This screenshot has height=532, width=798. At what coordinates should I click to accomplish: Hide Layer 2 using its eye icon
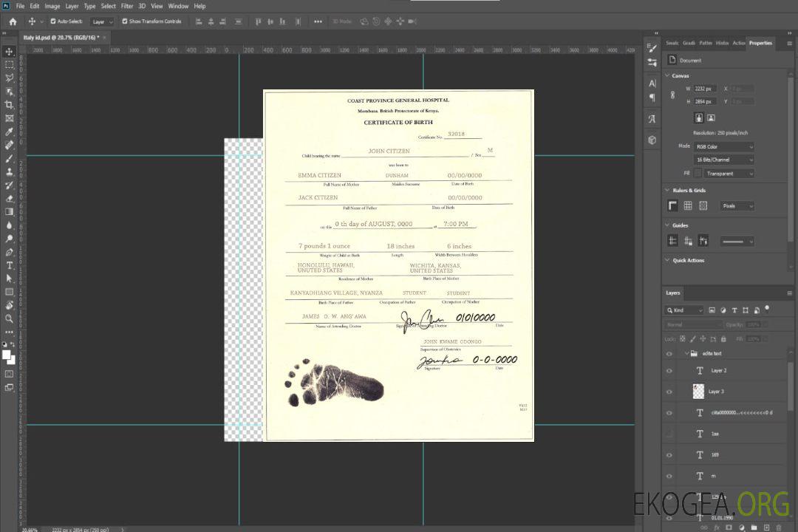click(669, 371)
